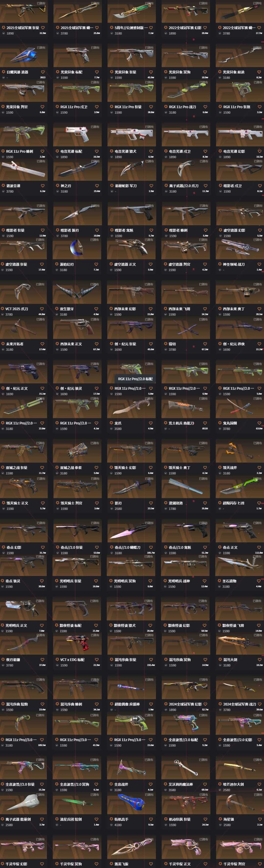Screen dimensions: 264x868
Task: Open the VCT x EDG 标配 pistol image
Action: click(77, 644)
